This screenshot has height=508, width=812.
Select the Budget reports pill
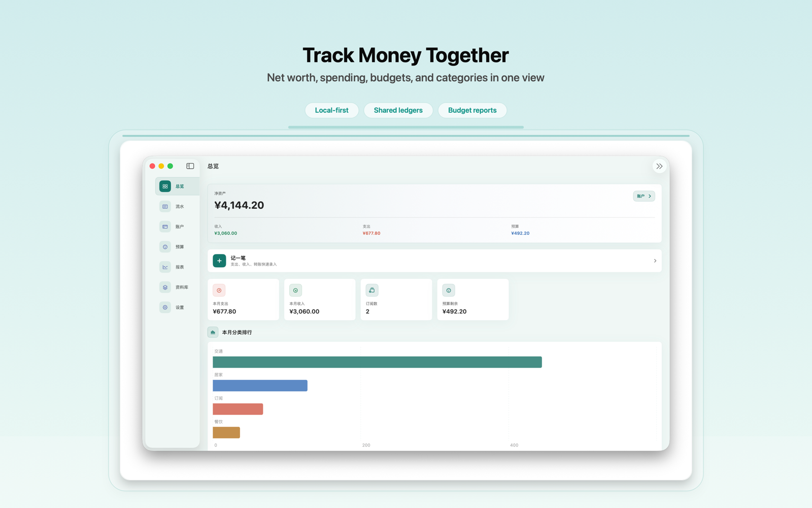[472, 110]
